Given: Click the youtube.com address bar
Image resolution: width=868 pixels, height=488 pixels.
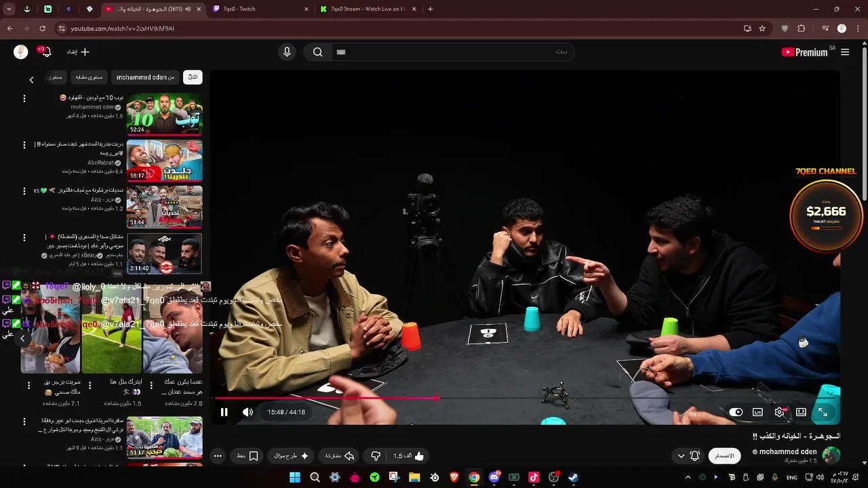Looking at the screenshot, I should tap(400, 28).
